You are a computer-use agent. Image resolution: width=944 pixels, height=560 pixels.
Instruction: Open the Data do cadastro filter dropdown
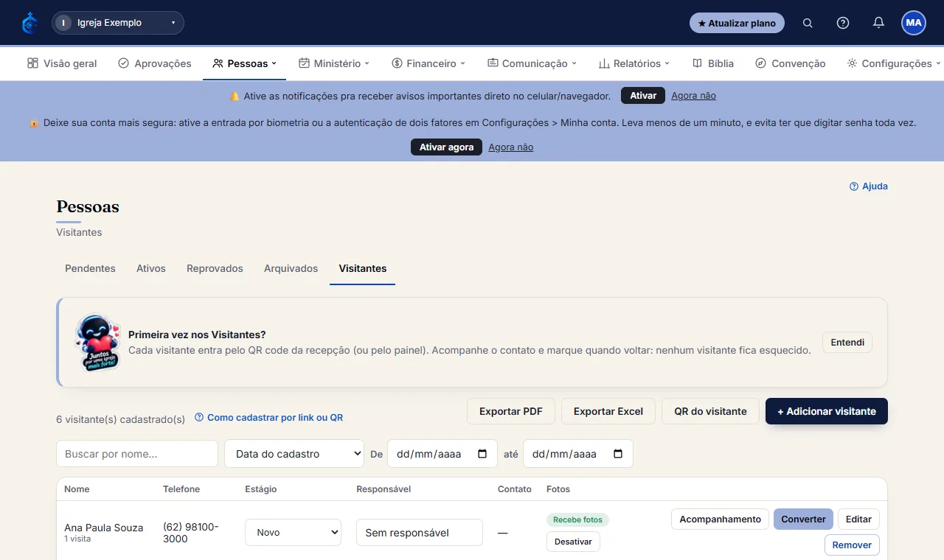294,454
